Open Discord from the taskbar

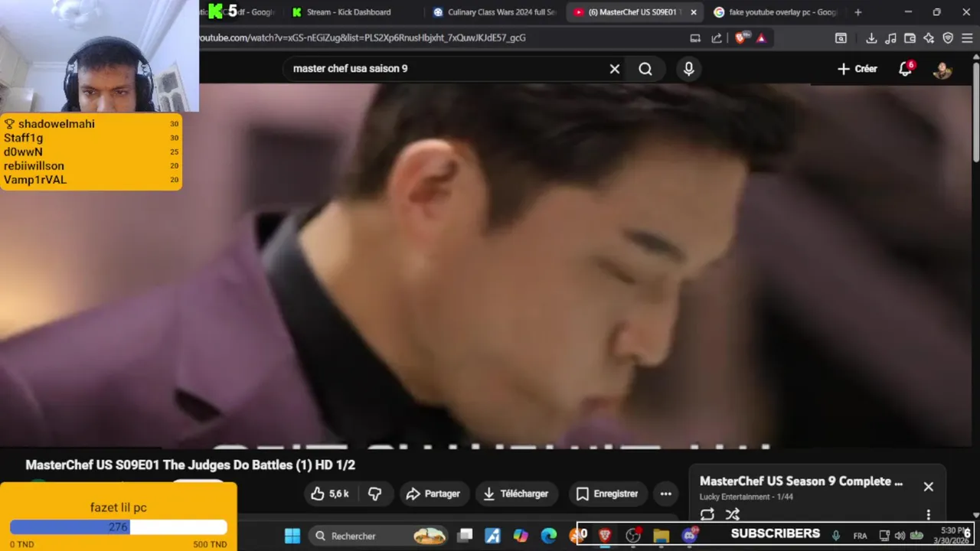689,536
